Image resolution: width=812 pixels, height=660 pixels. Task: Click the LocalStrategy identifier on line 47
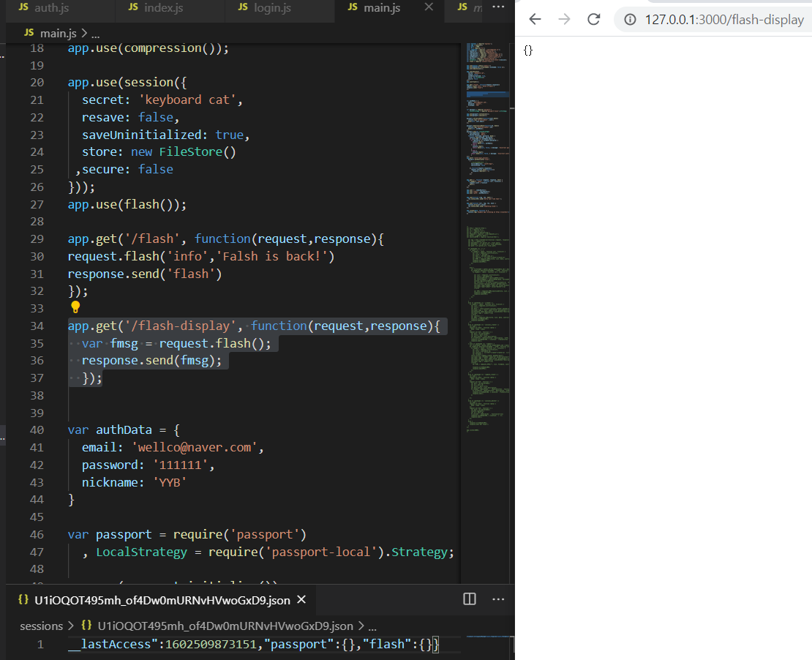tap(141, 552)
